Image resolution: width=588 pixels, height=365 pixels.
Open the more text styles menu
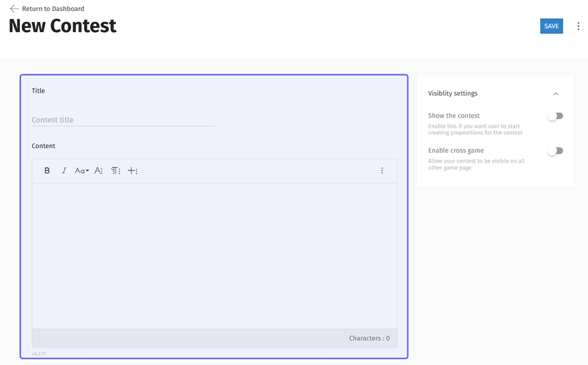99,171
